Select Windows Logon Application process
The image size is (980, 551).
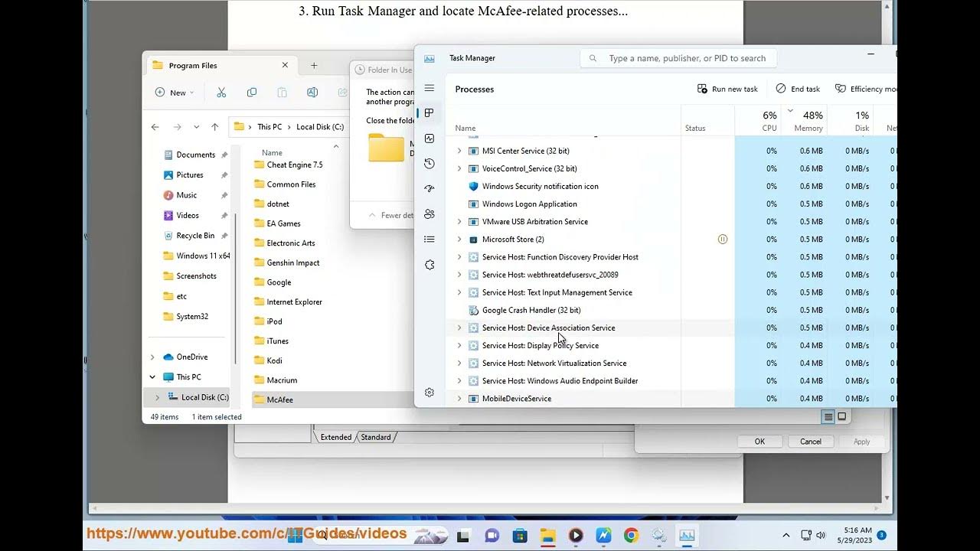(529, 204)
